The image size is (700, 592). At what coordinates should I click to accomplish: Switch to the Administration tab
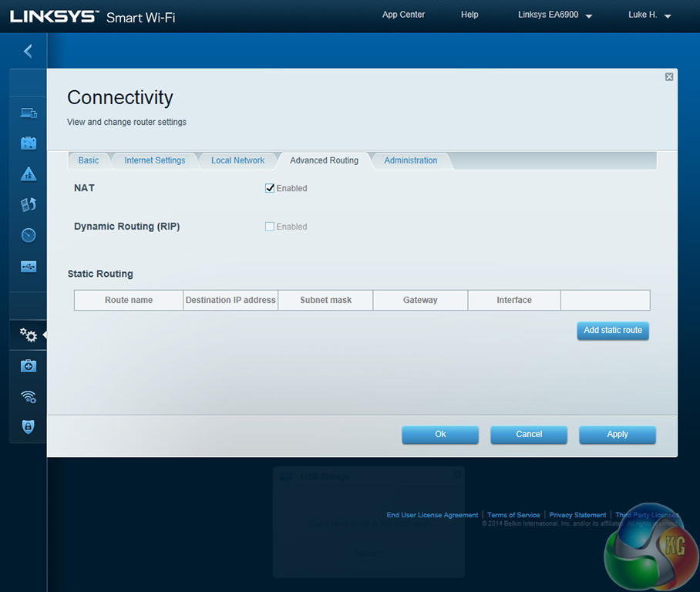pos(410,160)
